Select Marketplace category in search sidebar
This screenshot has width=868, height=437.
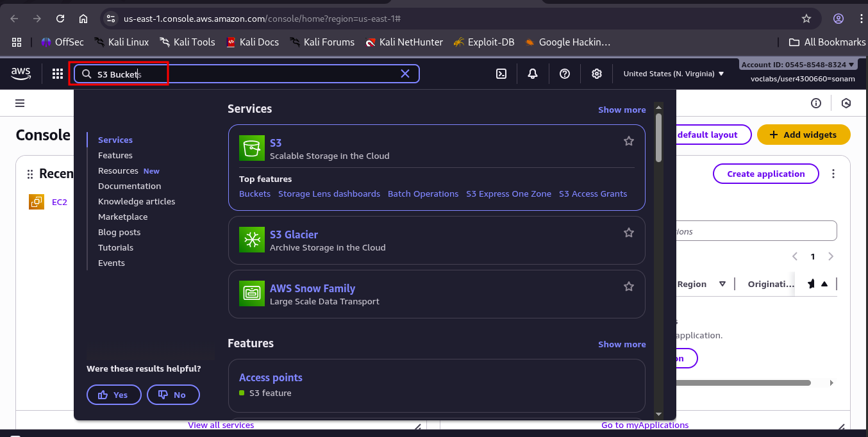(x=123, y=217)
